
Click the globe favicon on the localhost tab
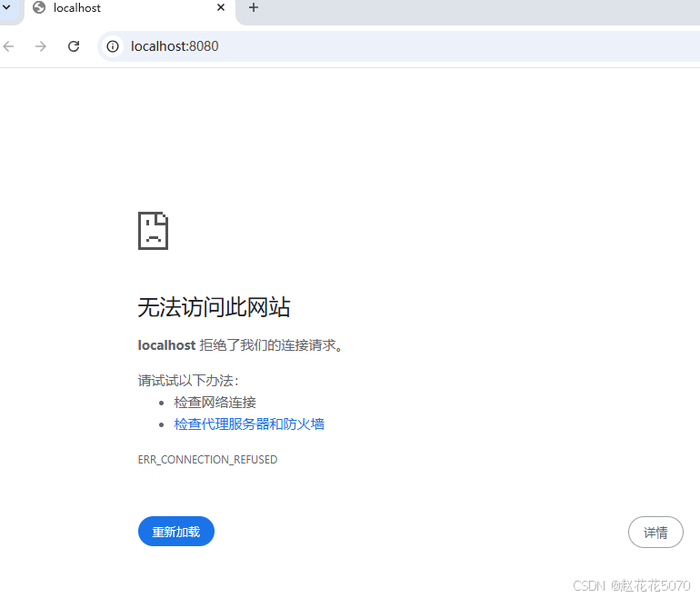click(x=39, y=7)
